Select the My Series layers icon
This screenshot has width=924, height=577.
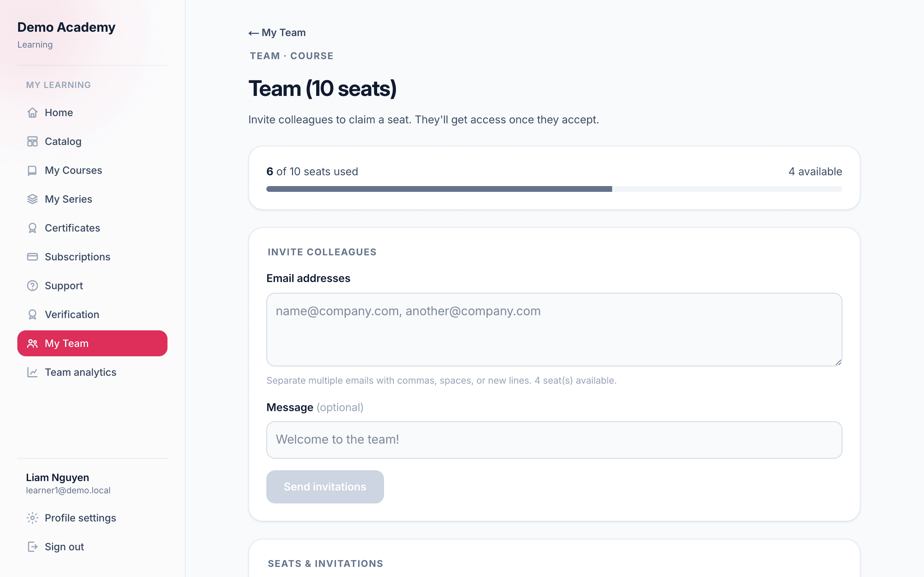32,199
